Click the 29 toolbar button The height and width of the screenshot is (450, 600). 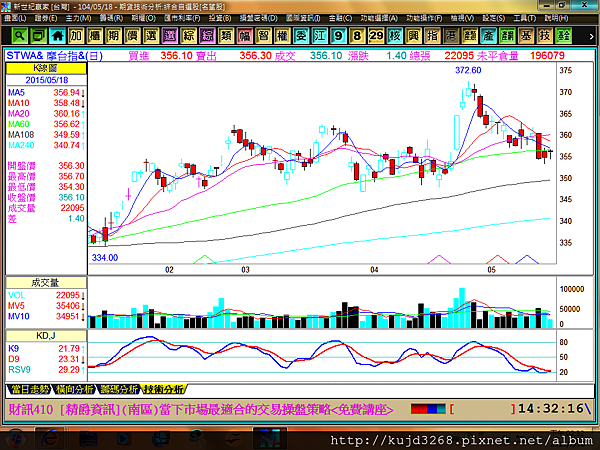[x=376, y=36]
